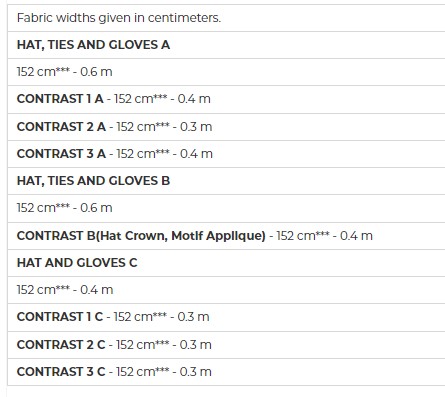Select the CONTRAST 1 A row
Screen dimensions: 445x397
pos(226,99)
